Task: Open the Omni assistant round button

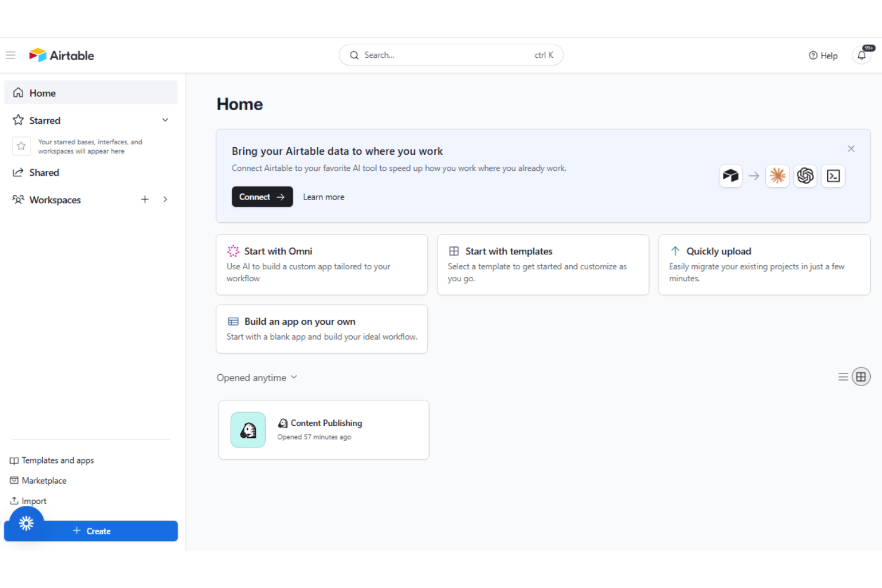Action: pyautogui.click(x=26, y=524)
